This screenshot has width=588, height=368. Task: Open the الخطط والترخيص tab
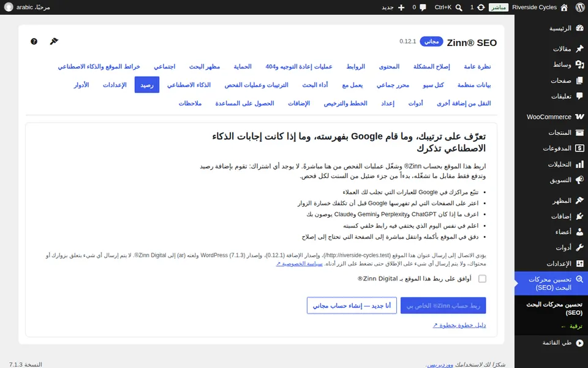(x=345, y=103)
